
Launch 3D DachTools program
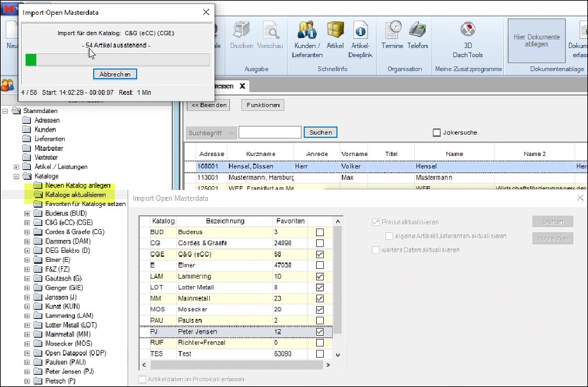[x=467, y=39]
